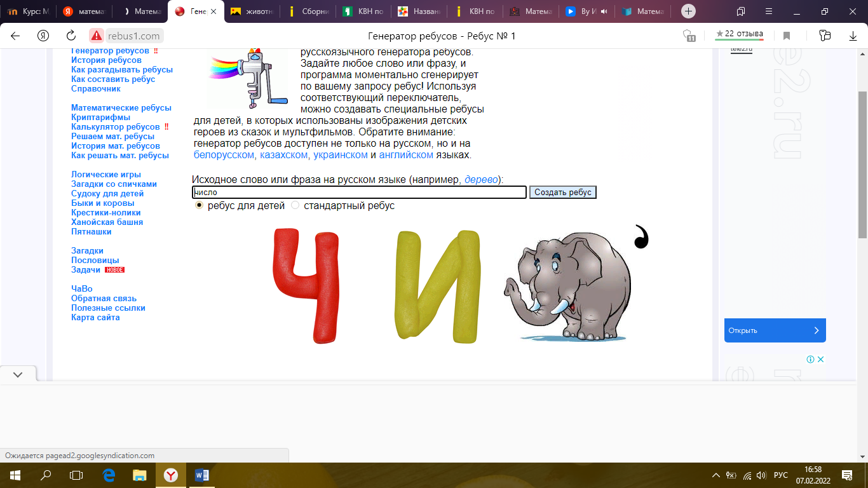
Task: Click the 'казахском' language link
Action: (284, 155)
